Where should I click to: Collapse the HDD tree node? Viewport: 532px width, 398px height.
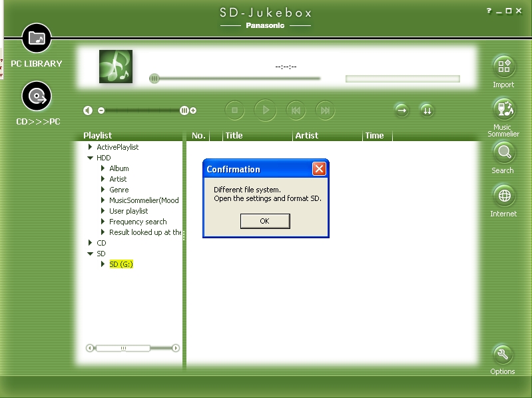[x=91, y=158]
